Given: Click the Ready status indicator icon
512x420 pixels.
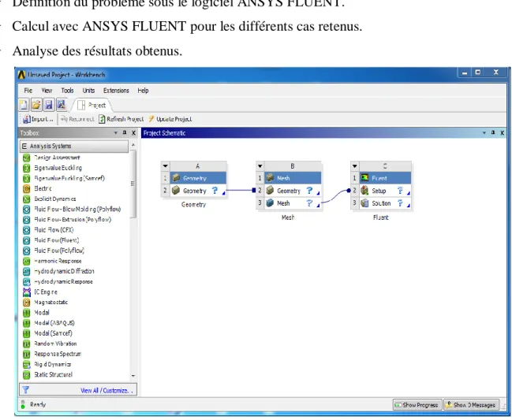Looking at the screenshot, I should click(23, 405).
